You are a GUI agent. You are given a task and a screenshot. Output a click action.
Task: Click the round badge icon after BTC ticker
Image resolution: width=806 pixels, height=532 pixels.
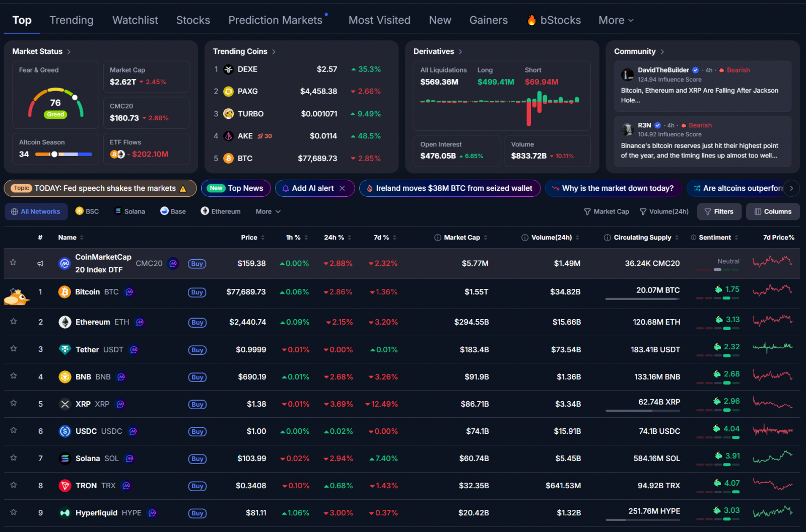click(x=129, y=292)
